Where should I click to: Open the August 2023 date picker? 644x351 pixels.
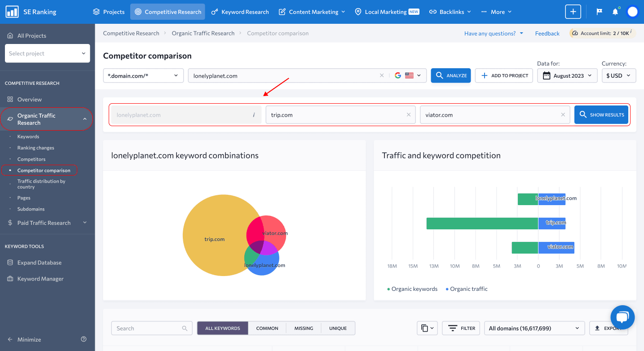click(568, 75)
